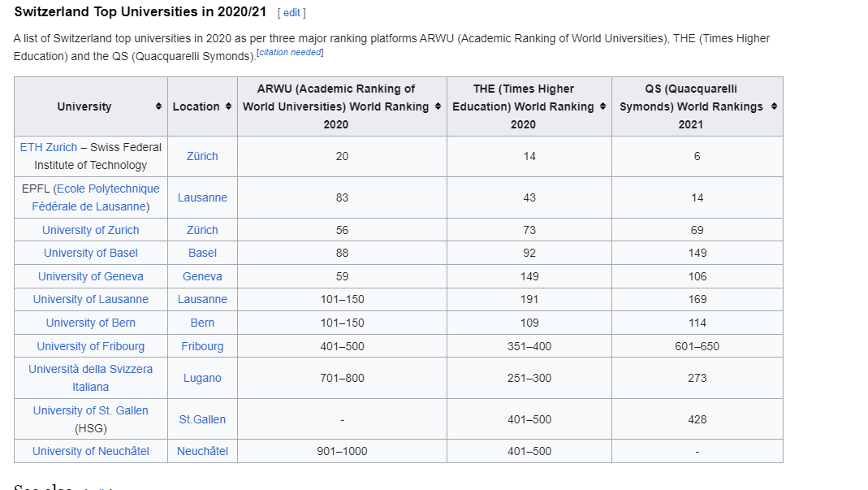This screenshot has width=868, height=490.
Task: Open the Bern location link
Action: [203, 323]
